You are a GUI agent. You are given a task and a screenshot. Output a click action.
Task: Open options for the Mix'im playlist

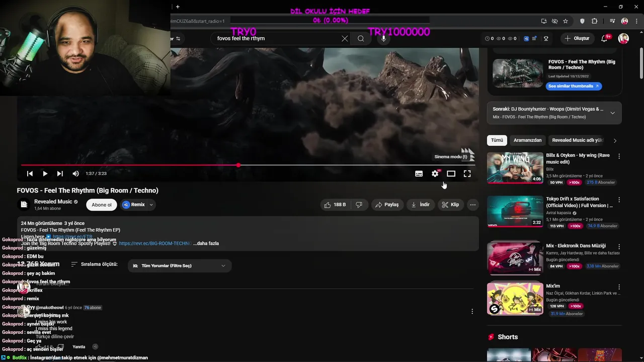point(619,287)
